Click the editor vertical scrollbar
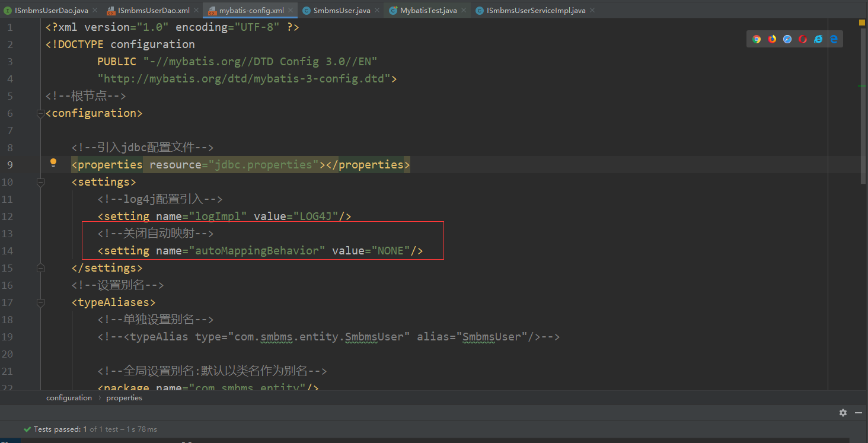 click(863, 107)
